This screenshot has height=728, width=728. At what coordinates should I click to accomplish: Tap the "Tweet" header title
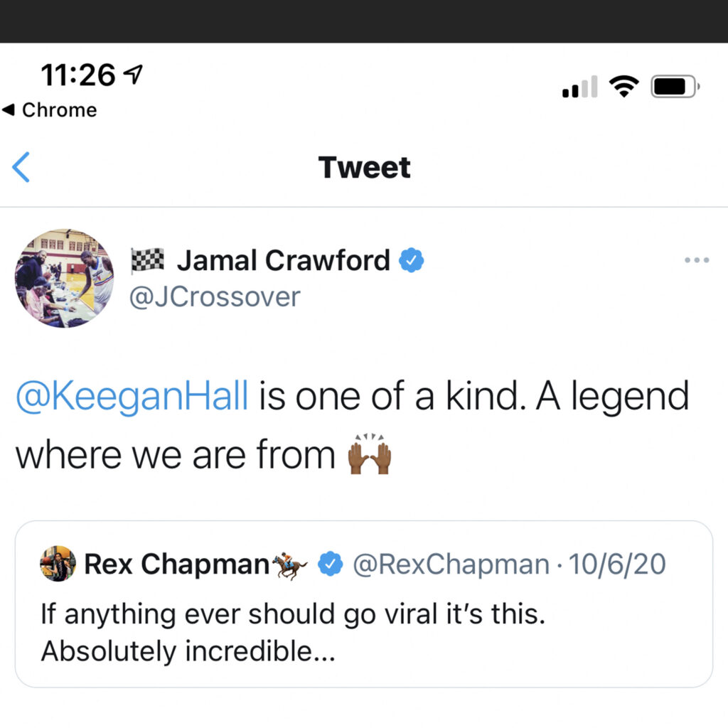click(x=364, y=168)
